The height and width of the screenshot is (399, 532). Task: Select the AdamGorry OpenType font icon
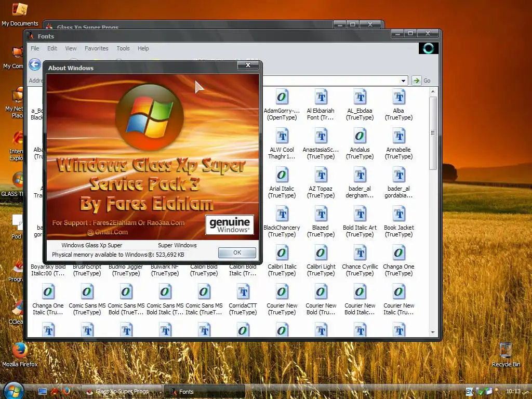pos(282,97)
